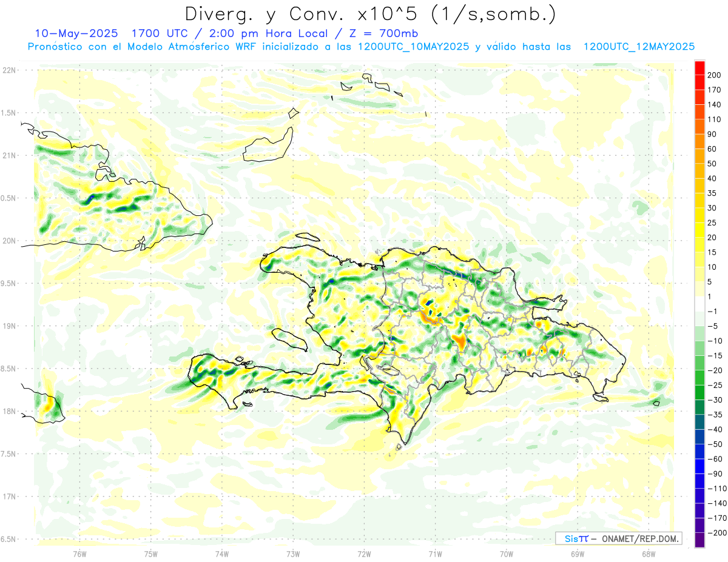Click the longitude label "71W"

click(435, 554)
